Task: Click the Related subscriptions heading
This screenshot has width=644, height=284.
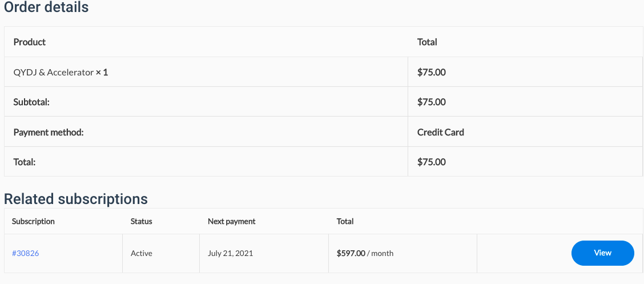Action: pyautogui.click(x=76, y=199)
